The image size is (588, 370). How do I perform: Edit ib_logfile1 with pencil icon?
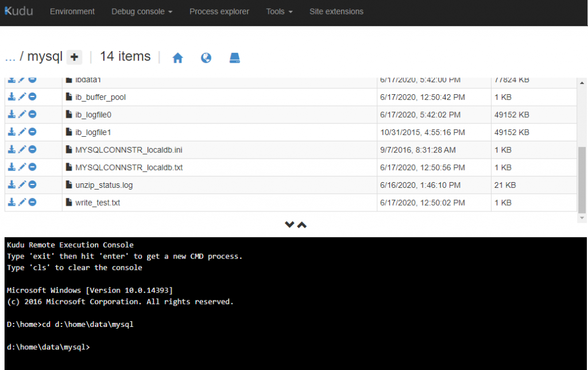[22, 132]
